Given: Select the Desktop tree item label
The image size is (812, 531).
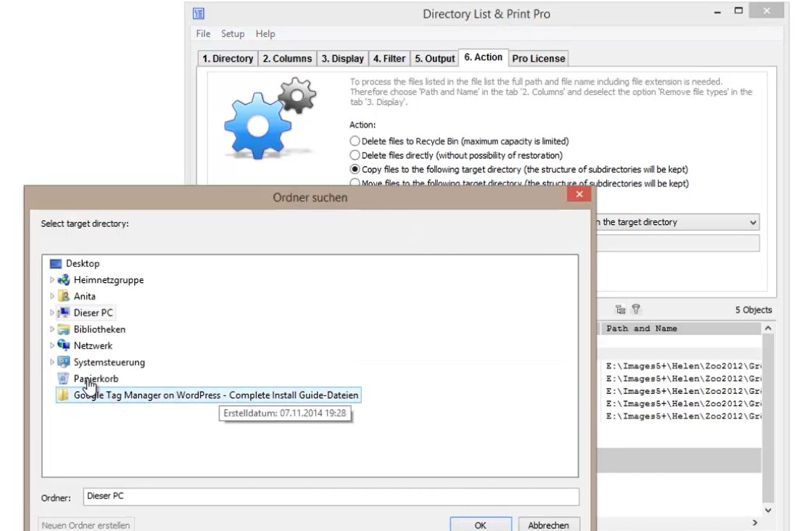Looking at the screenshot, I should (83, 264).
